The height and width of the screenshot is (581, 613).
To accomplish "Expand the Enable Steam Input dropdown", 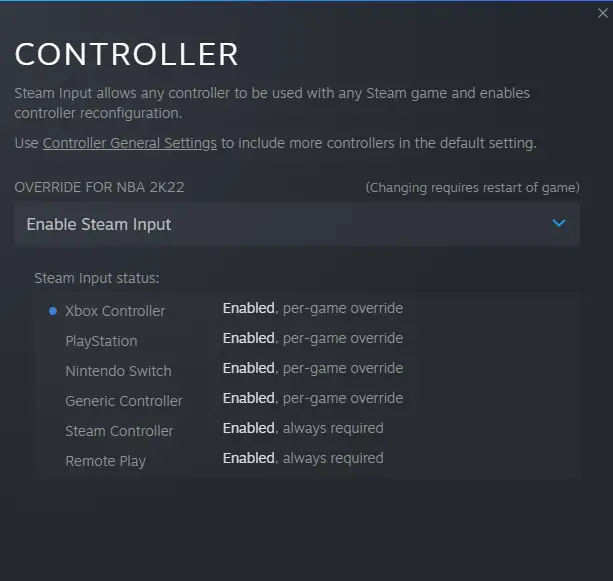I will click(297, 224).
